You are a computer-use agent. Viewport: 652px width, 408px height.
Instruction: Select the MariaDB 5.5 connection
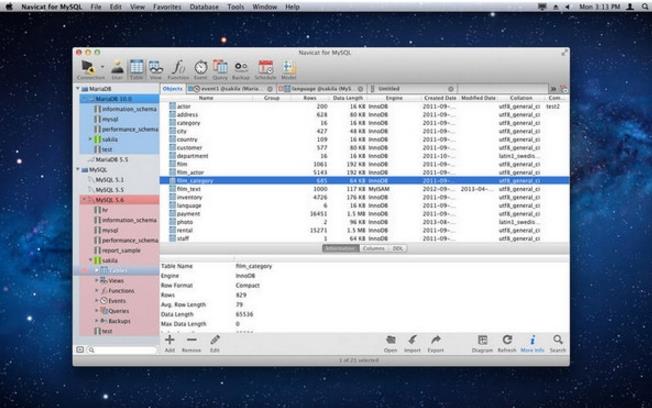pos(111,160)
